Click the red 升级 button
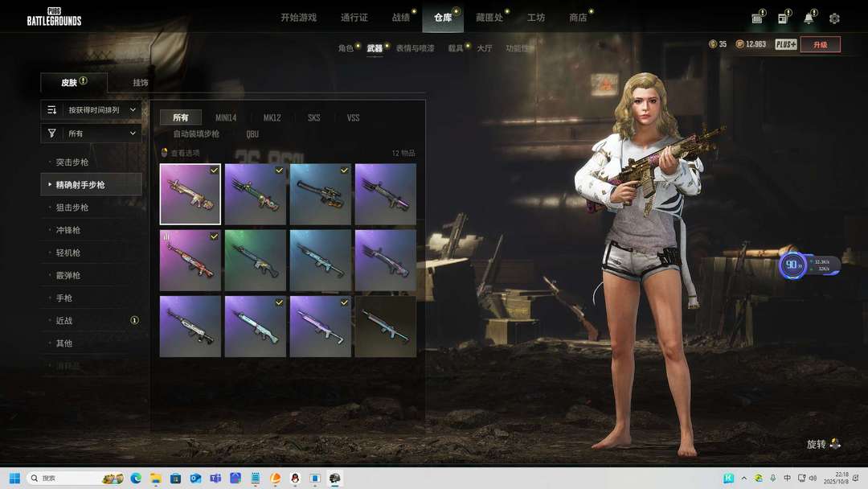This screenshot has height=489, width=868. pos(820,44)
